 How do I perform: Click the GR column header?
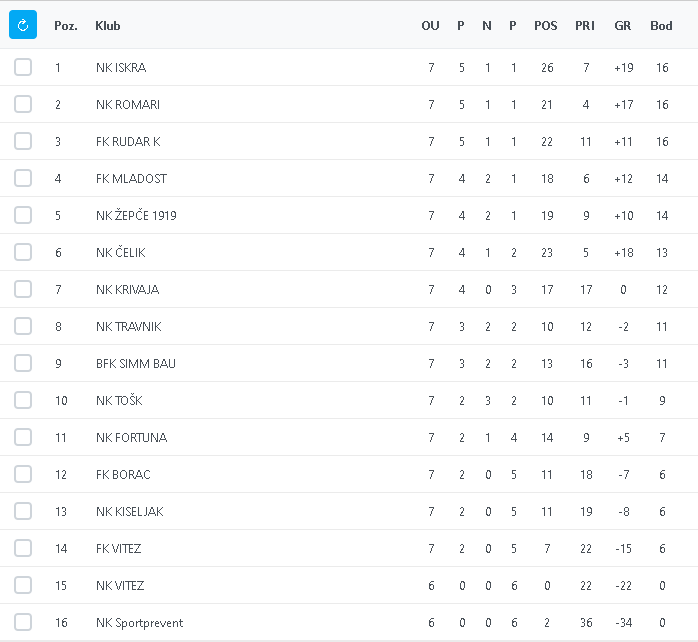pyautogui.click(x=623, y=26)
